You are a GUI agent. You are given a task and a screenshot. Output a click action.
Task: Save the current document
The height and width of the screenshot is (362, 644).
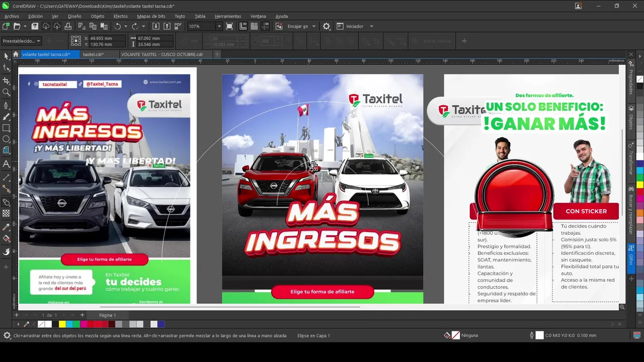coord(35,26)
